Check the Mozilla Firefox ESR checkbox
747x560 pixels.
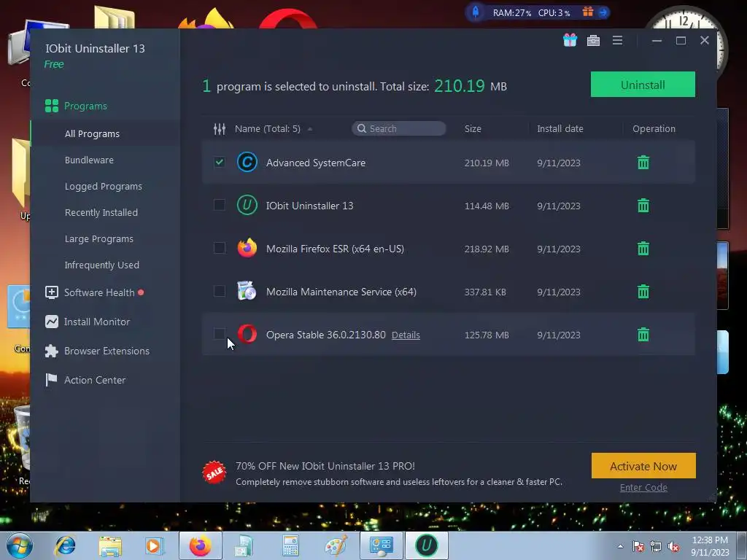pyautogui.click(x=219, y=248)
